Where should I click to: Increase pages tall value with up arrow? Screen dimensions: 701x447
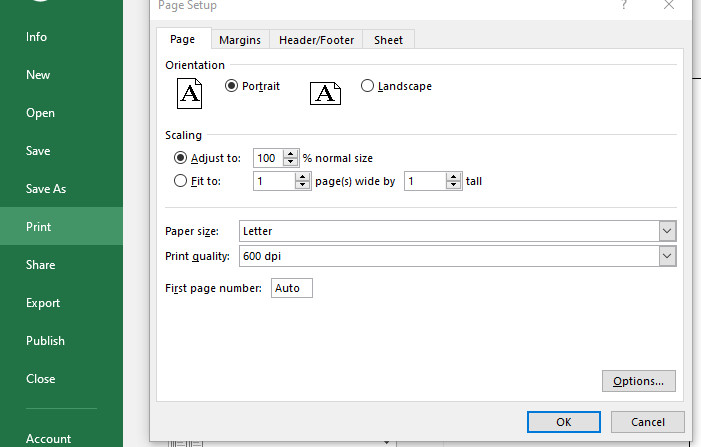pyautogui.click(x=454, y=177)
